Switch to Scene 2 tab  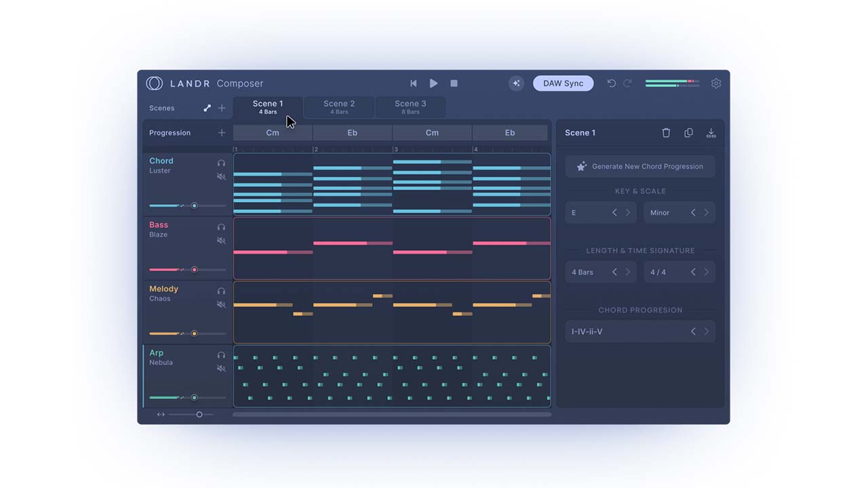point(339,107)
